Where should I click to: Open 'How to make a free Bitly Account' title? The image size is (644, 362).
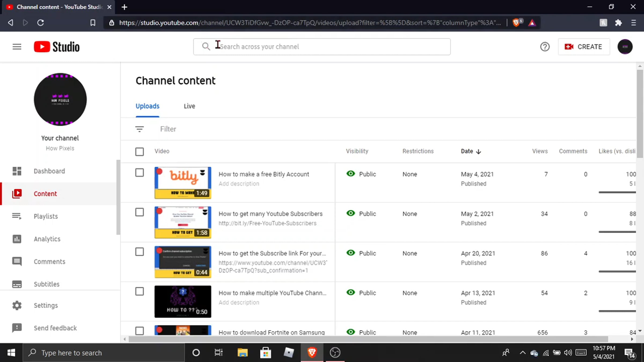tap(264, 174)
